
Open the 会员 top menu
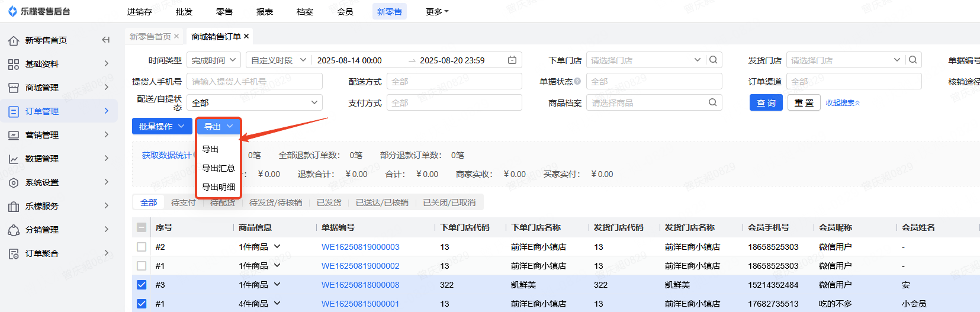point(345,11)
